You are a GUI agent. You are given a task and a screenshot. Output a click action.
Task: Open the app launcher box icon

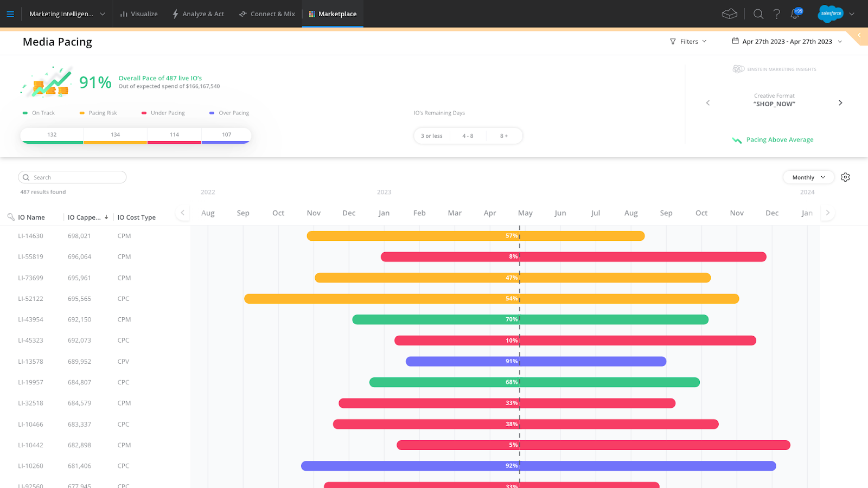pyautogui.click(x=729, y=14)
